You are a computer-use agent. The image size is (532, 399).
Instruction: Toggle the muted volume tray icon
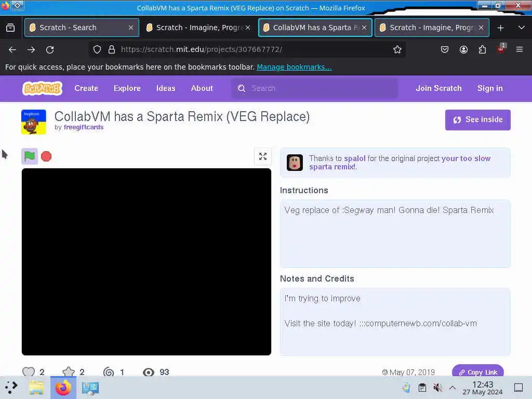click(437, 388)
